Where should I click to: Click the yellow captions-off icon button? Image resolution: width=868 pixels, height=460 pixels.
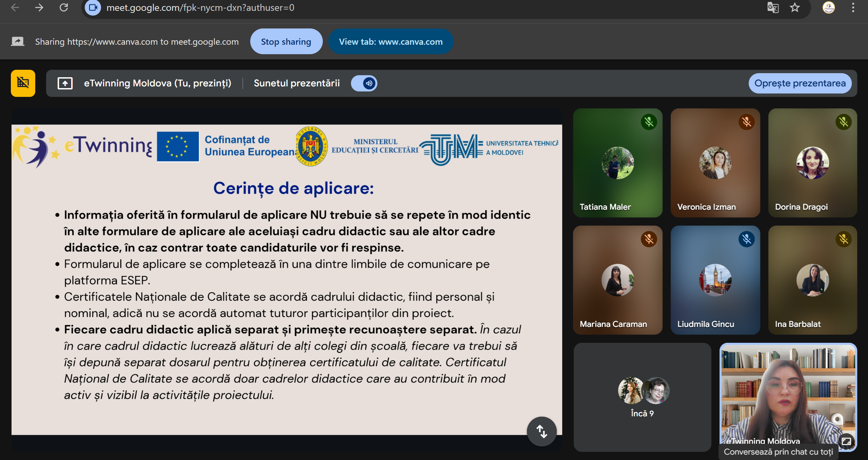tap(23, 83)
